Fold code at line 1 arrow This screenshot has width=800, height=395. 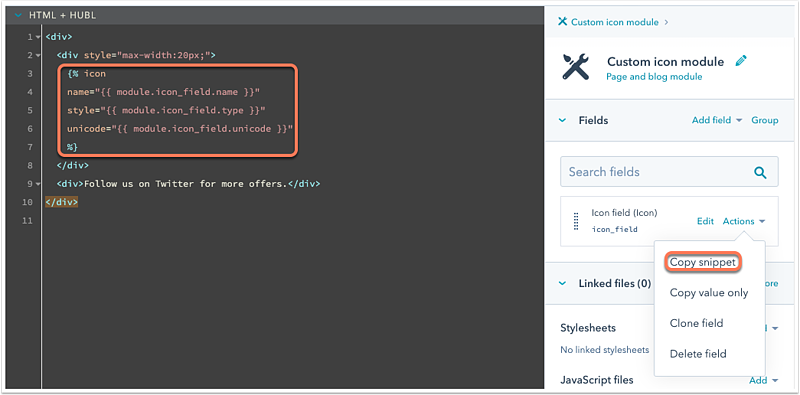click(x=38, y=37)
